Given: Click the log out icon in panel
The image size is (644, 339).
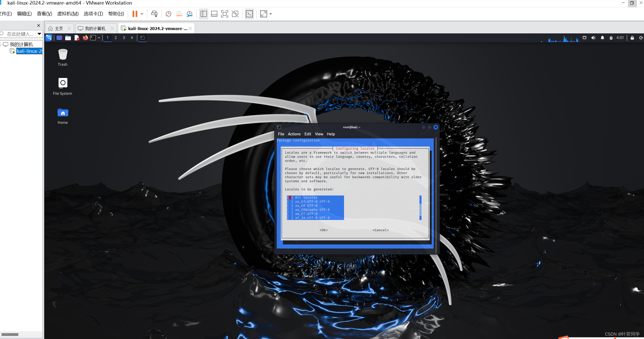Looking at the screenshot, I should click(641, 38).
